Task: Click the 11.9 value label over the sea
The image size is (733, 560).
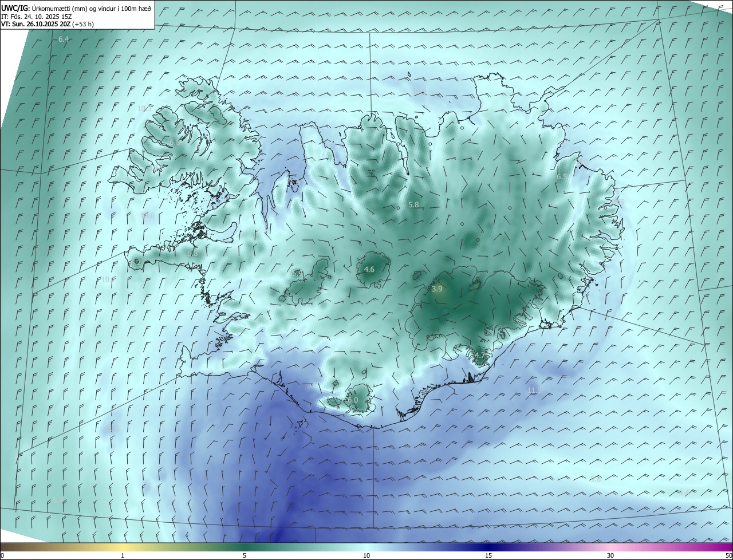Action: pos(534,390)
